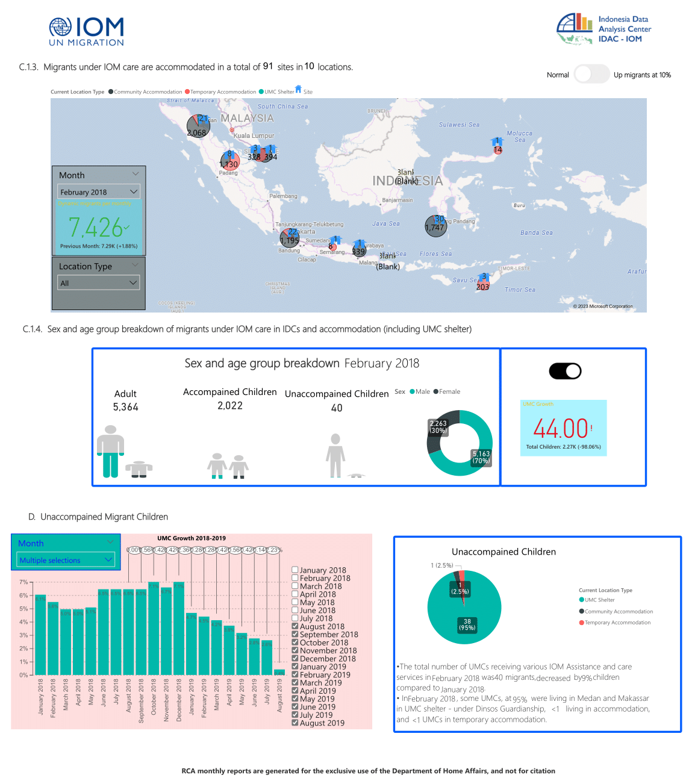Click the Total Children 2.27K (-98.06%) text
692x784 pixels.
click(x=563, y=447)
